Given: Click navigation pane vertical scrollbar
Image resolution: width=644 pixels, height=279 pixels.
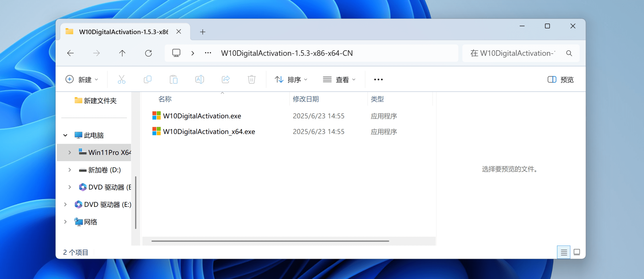Looking at the screenshot, I should (136, 203).
